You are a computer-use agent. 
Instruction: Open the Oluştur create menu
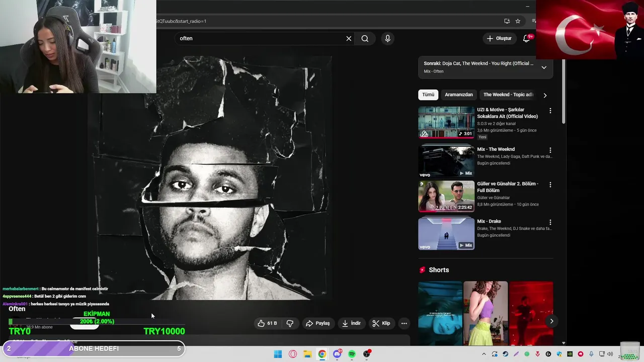click(499, 38)
